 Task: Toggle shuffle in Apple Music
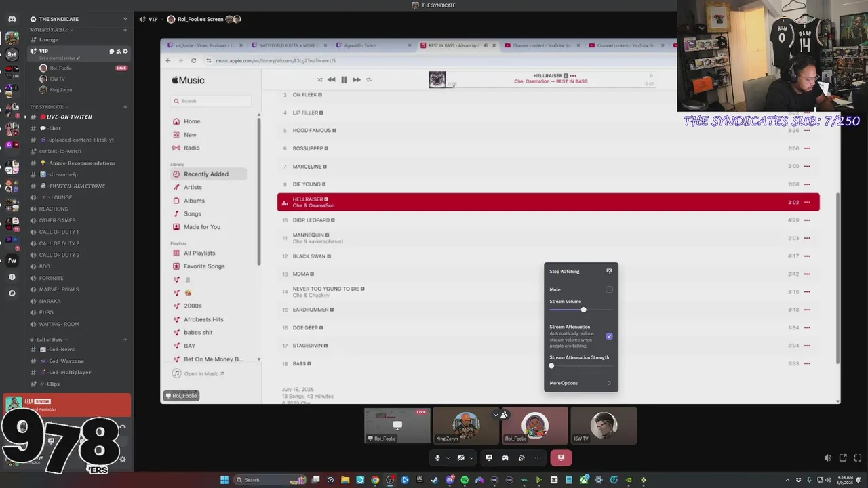coord(319,80)
